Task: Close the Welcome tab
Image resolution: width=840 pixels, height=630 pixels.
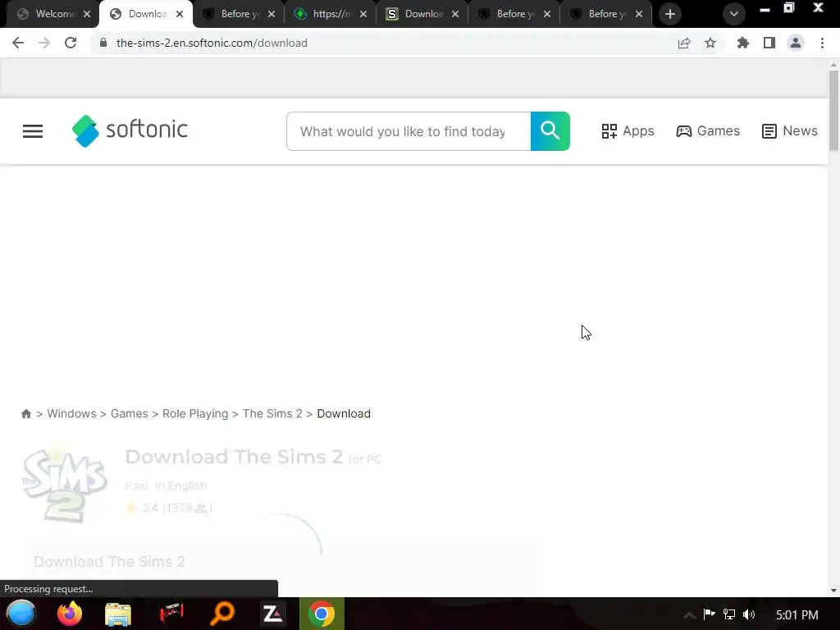Action: click(x=87, y=14)
